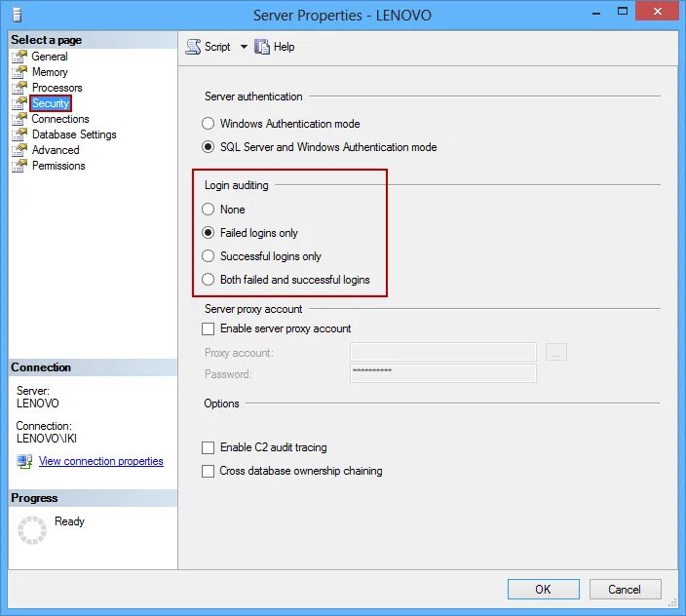Click the 'Server proxy account' group label

[253, 309]
